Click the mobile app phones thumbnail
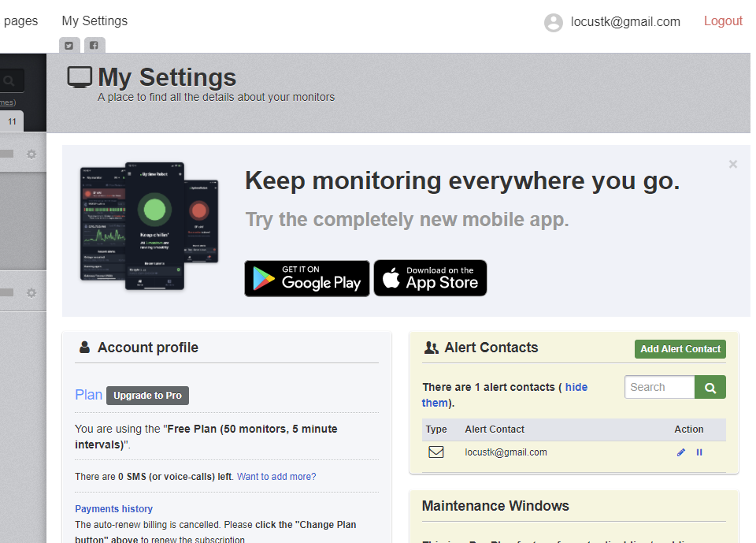This screenshot has width=756, height=543. [x=149, y=226]
